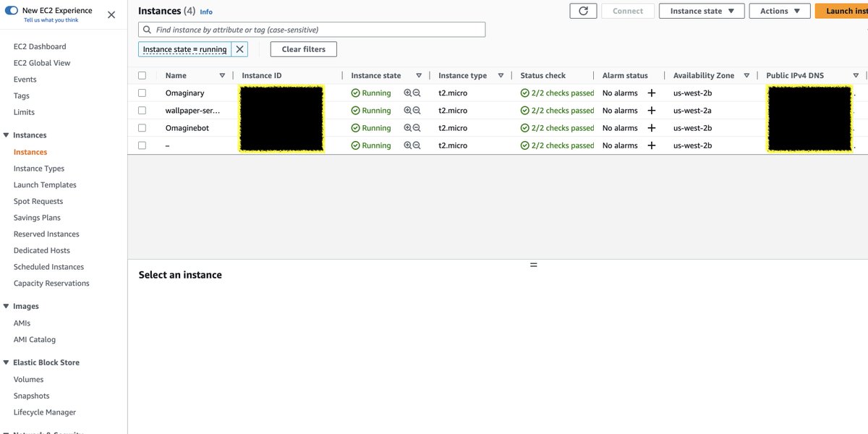Zoom out filter for Omaginary instance state
This screenshot has width=868, height=434.
(417, 93)
